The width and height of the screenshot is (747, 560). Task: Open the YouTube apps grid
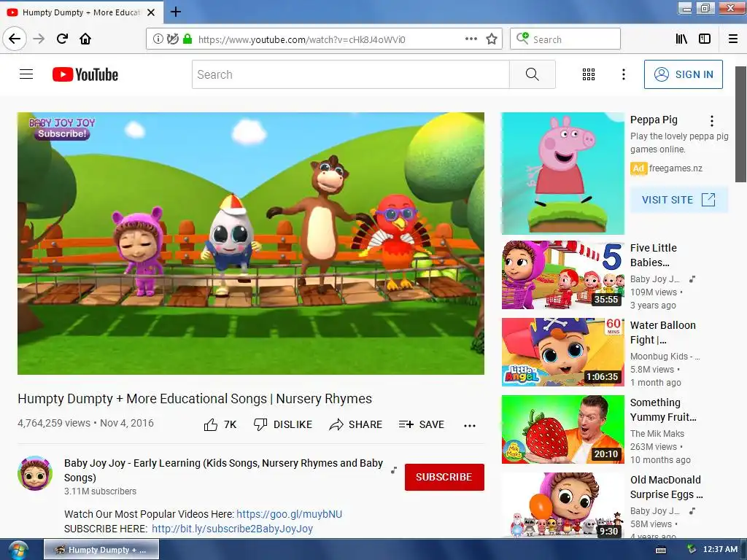pos(589,74)
